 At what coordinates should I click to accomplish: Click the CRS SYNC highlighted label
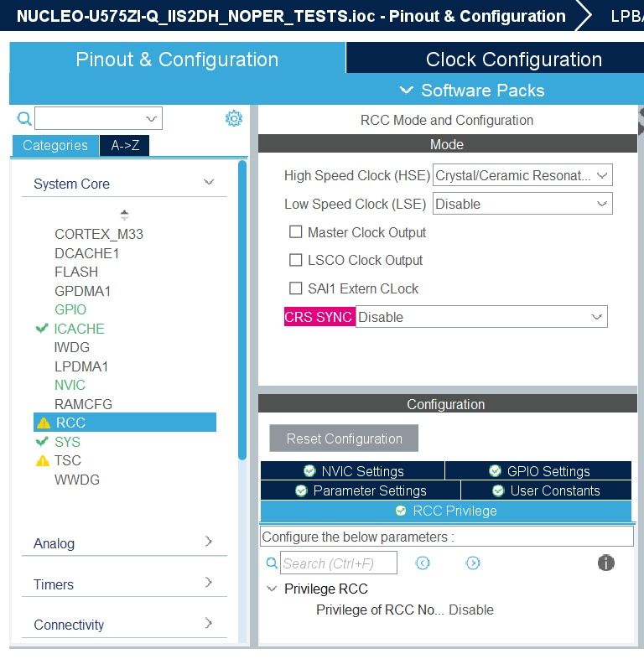tap(318, 316)
